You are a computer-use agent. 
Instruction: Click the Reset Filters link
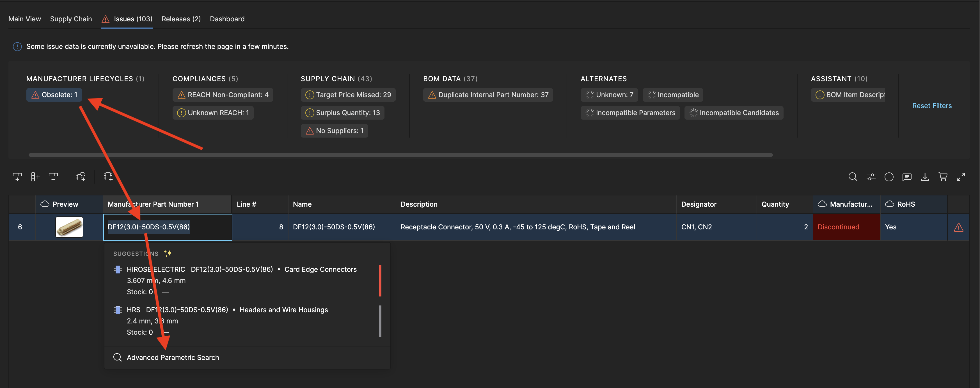tap(932, 106)
